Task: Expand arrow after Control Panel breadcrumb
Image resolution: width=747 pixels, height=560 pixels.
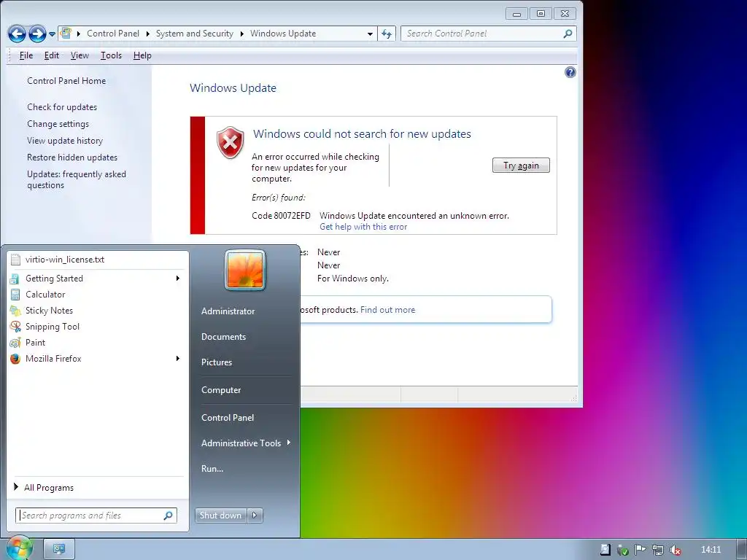Action: pos(147,34)
